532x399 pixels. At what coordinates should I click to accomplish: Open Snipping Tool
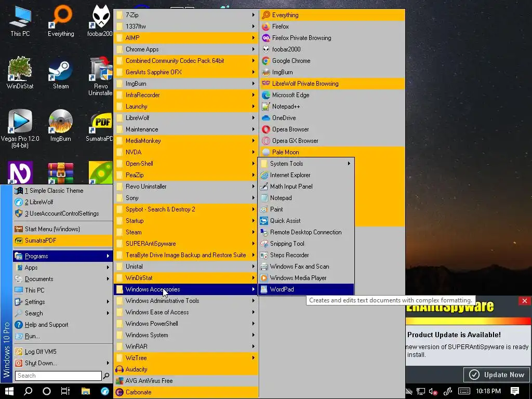(305, 244)
